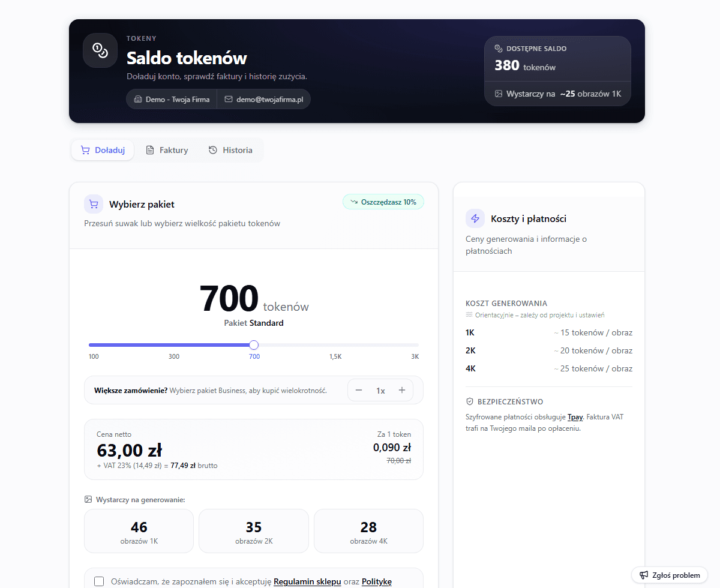
Task: Click the ~ 15 tokenów / obraz value
Action: coord(593,332)
